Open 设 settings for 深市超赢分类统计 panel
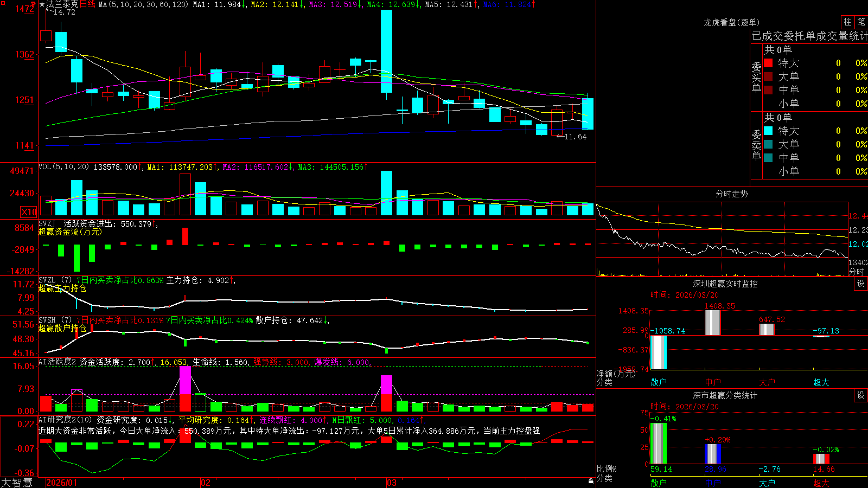Viewport: 868px width, 488px height. click(861, 395)
